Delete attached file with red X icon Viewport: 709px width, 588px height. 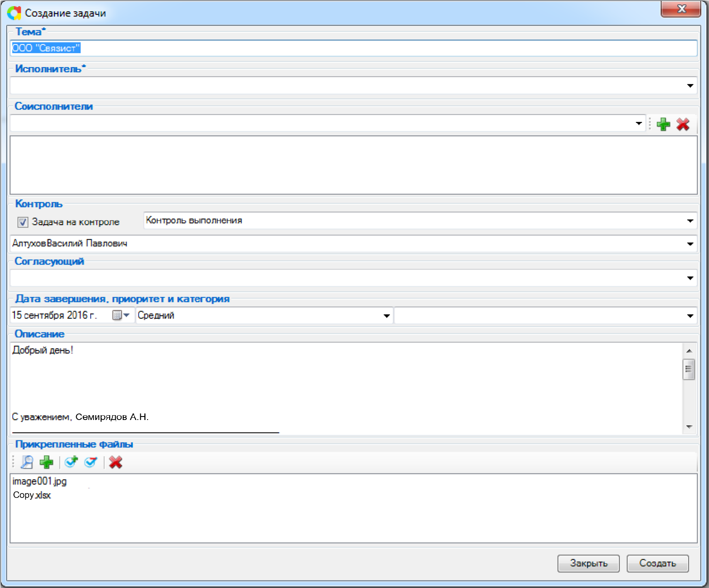coord(115,462)
